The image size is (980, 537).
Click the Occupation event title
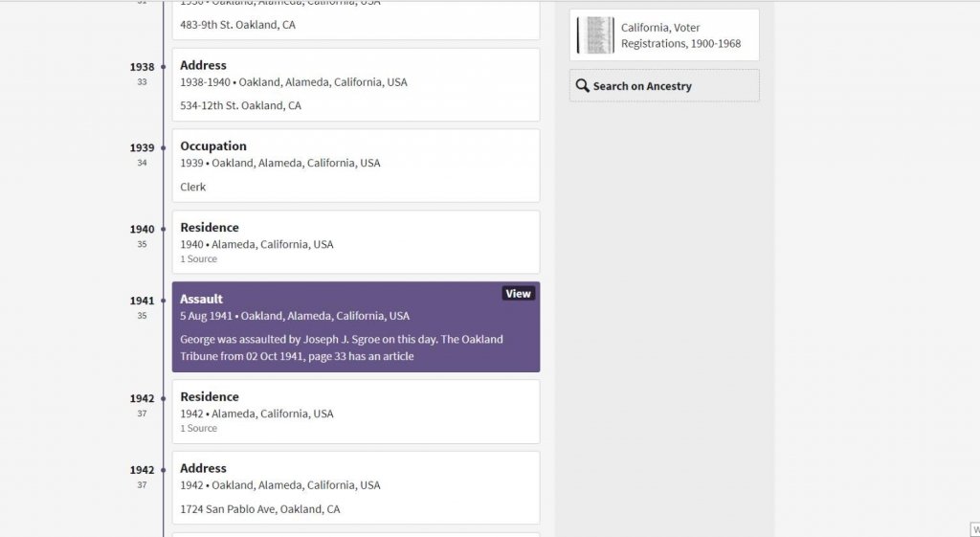coord(212,146)
